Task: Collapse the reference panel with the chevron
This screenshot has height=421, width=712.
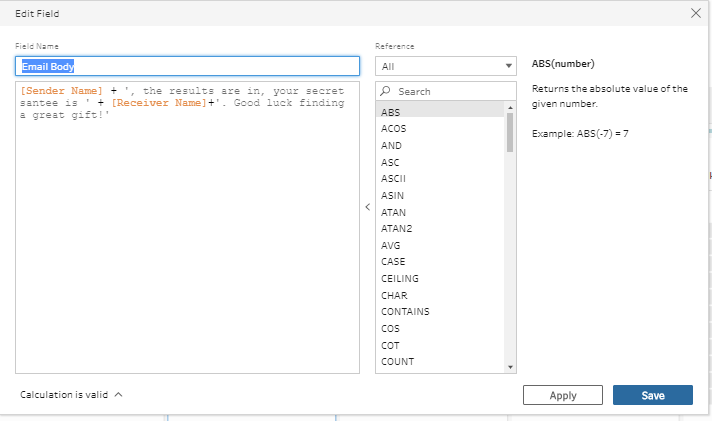Action: point(367,207)
